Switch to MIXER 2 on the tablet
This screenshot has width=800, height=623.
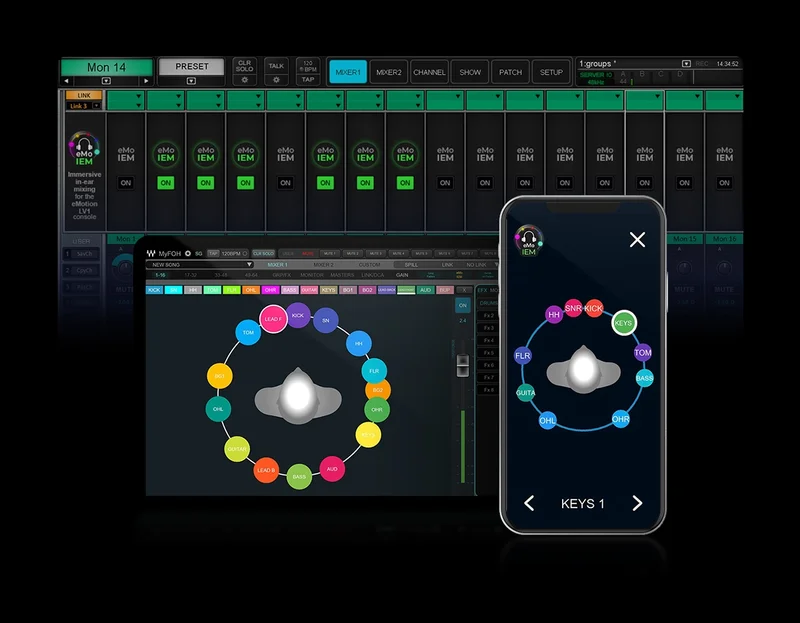(x=323, y=265)
